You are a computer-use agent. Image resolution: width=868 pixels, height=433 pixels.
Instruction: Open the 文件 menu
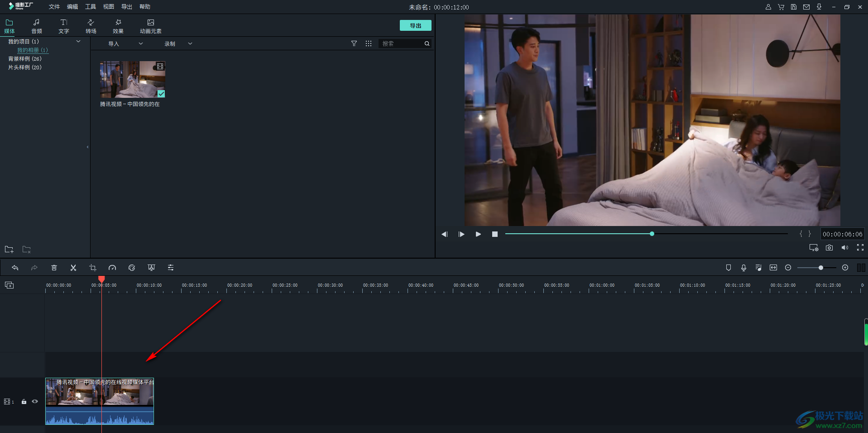coord(54,7)
